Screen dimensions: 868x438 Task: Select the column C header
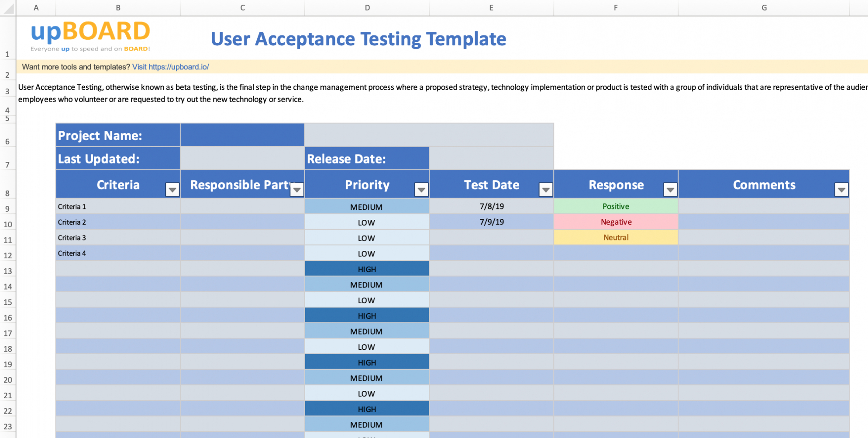242,7
